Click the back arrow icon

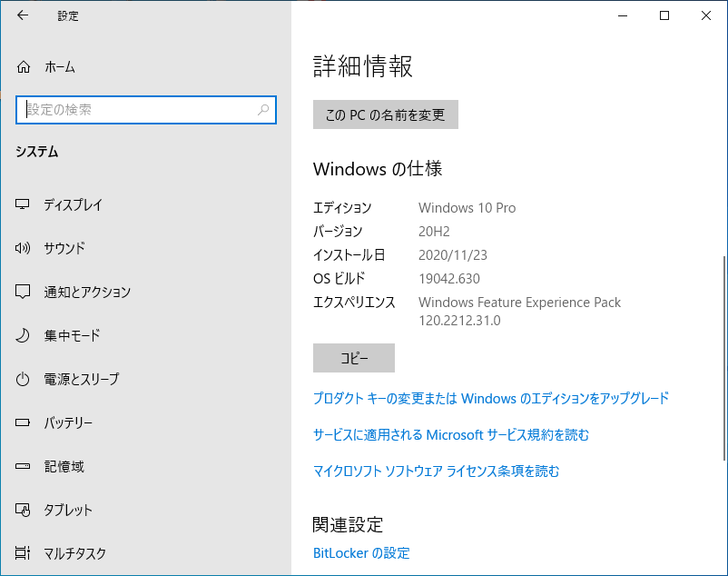(x=23, y=15)
